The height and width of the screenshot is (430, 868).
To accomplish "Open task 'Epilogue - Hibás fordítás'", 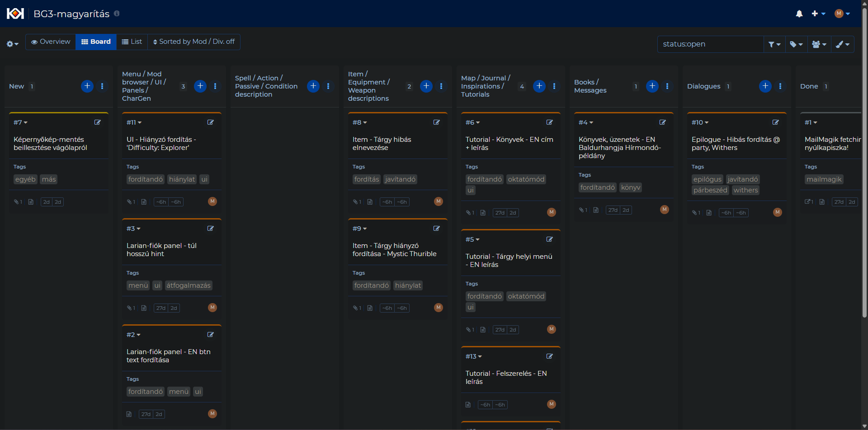I will coord(736,144).
